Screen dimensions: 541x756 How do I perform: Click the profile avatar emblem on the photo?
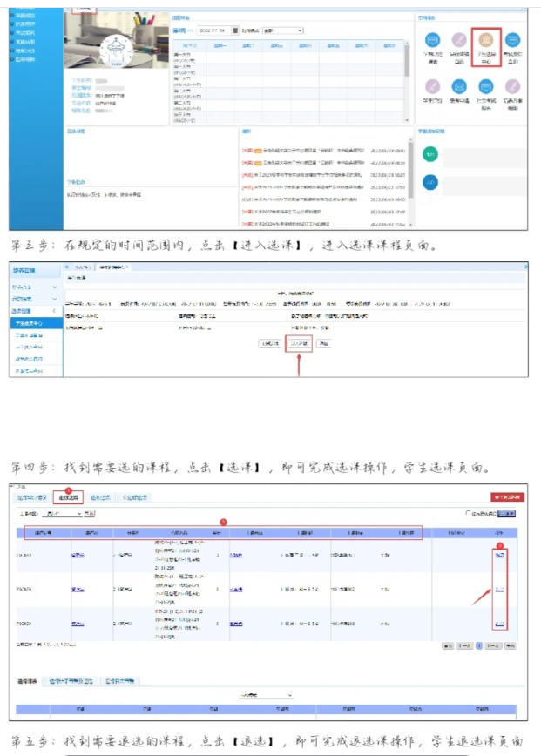tap(116, 51)
